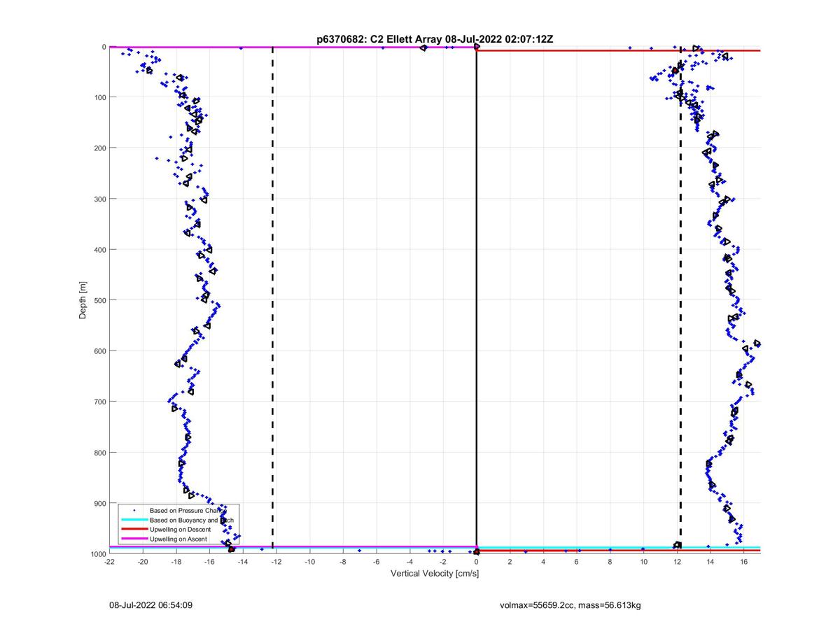
Task: Select legend entry Based on Buoyancy and Pitch
Action: tap(192, 521)
